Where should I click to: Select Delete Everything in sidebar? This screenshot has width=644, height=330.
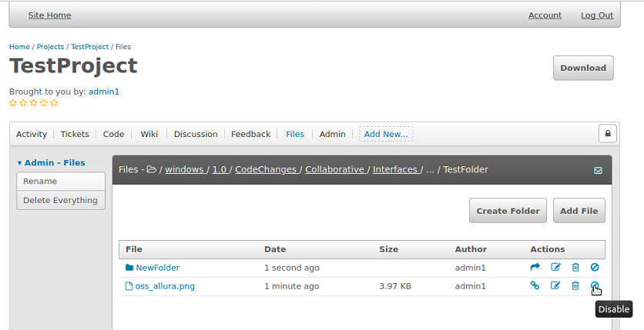click(x=60, y=201)
